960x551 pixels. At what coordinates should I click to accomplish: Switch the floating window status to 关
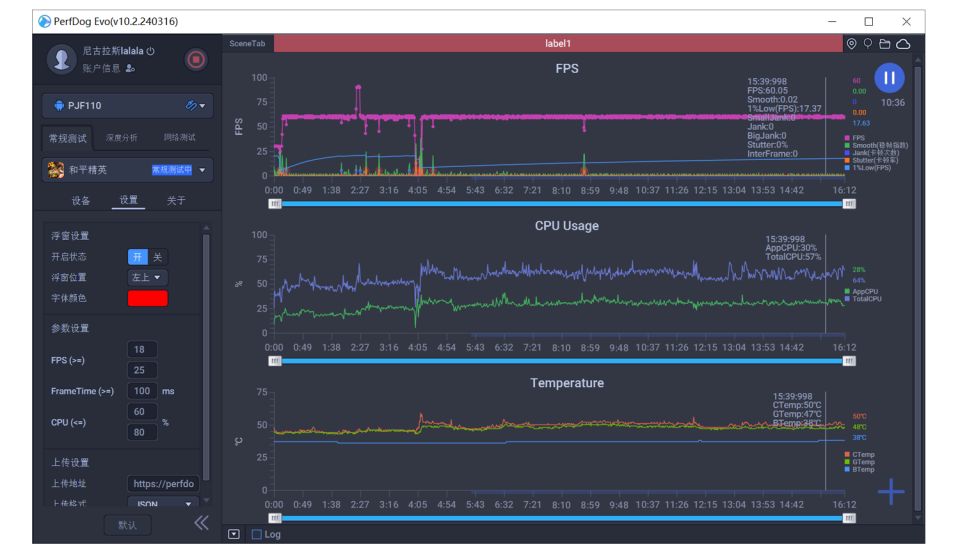(157, 257)
